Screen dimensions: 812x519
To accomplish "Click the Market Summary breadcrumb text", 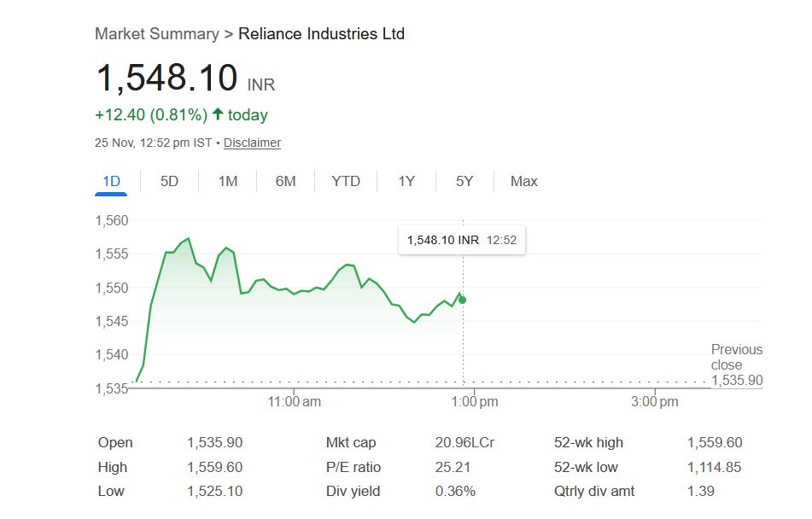I will click(x=156, y=34).
